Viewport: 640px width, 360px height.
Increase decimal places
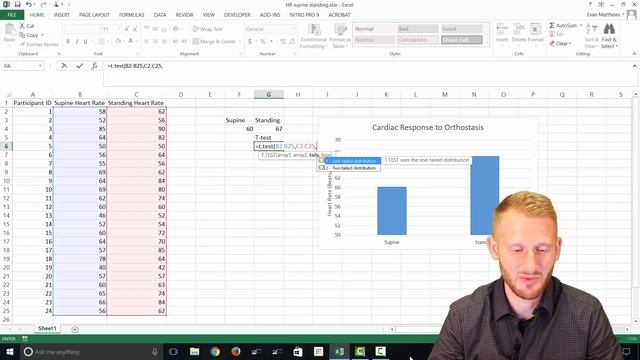click(x=283, y=41)
